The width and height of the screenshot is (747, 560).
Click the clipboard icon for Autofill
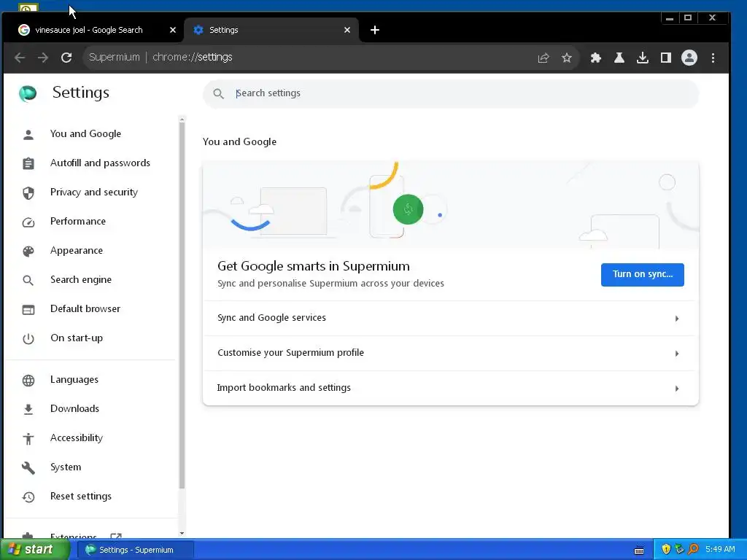28,164
